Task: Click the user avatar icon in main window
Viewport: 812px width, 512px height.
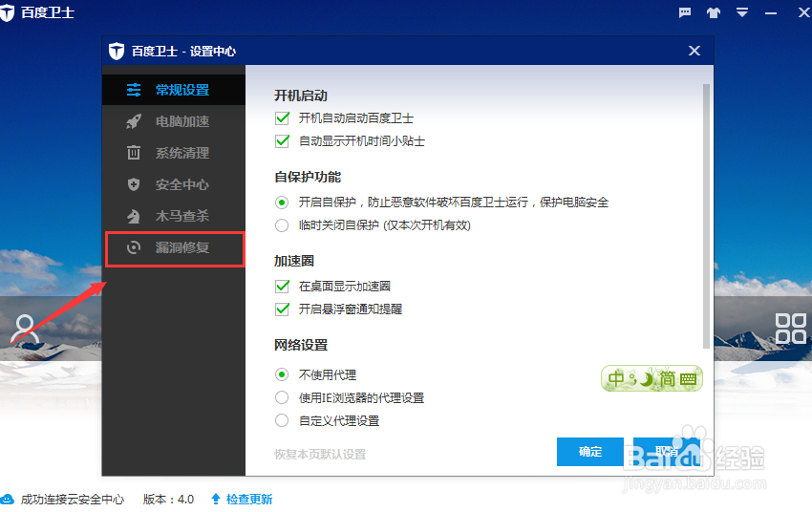Action: point(24,329)
